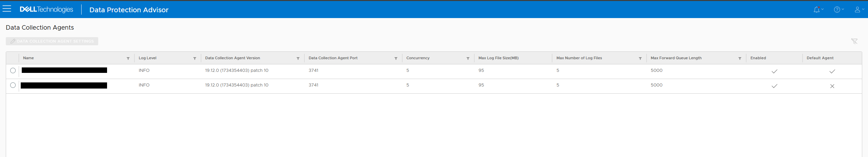Screen dimensions: 868x157
Task: Filter the Data Collection Agent Version column
Action: [x=298, y=58]
